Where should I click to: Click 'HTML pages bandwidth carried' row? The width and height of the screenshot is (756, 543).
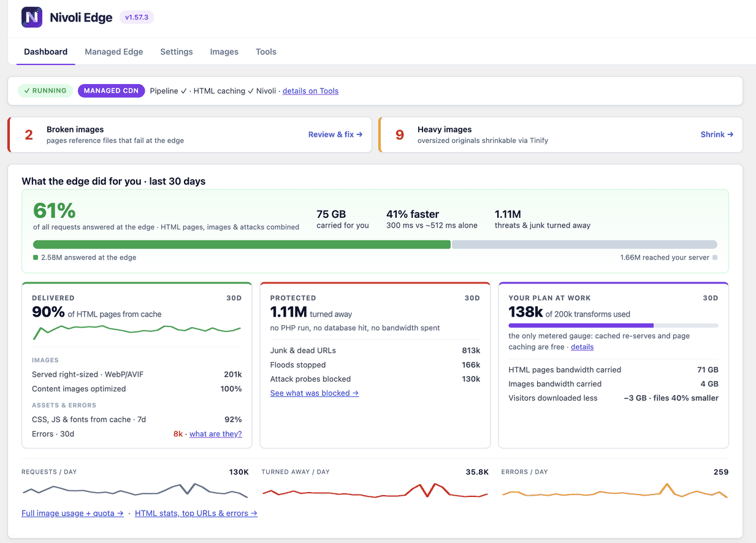point(614,369)
